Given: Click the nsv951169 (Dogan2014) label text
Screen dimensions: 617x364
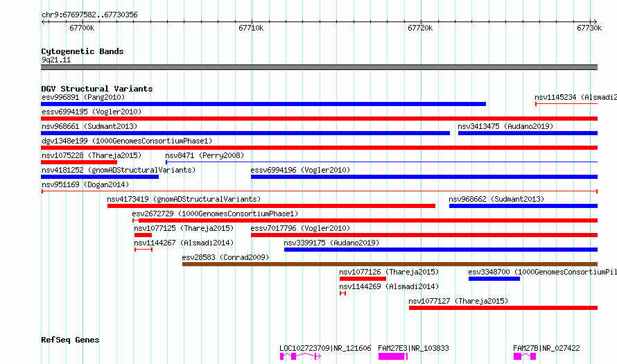Looking at the screenshot, I should point(85,184).
